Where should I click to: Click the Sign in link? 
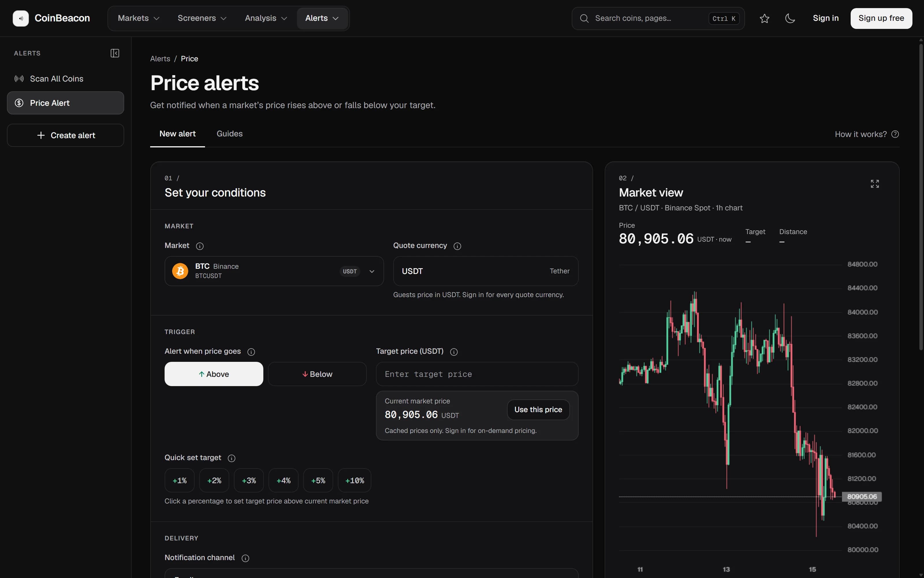coord(826,18)
